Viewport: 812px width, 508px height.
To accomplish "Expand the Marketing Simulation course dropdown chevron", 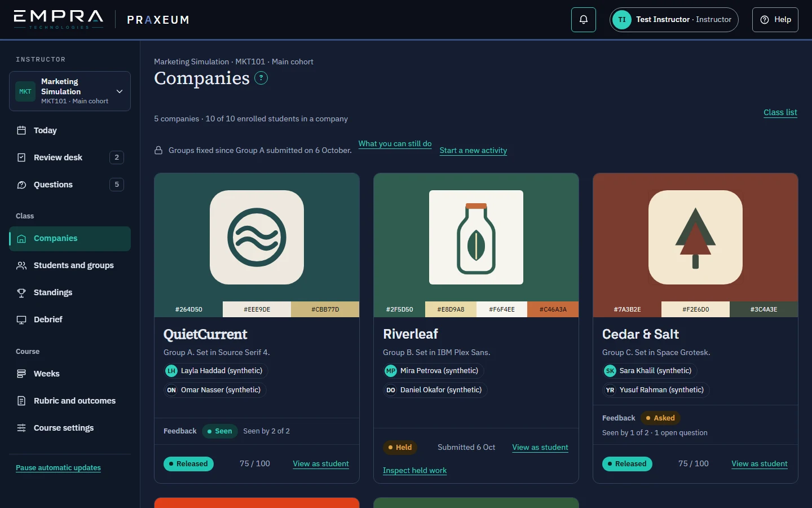I will click(120, 91).
